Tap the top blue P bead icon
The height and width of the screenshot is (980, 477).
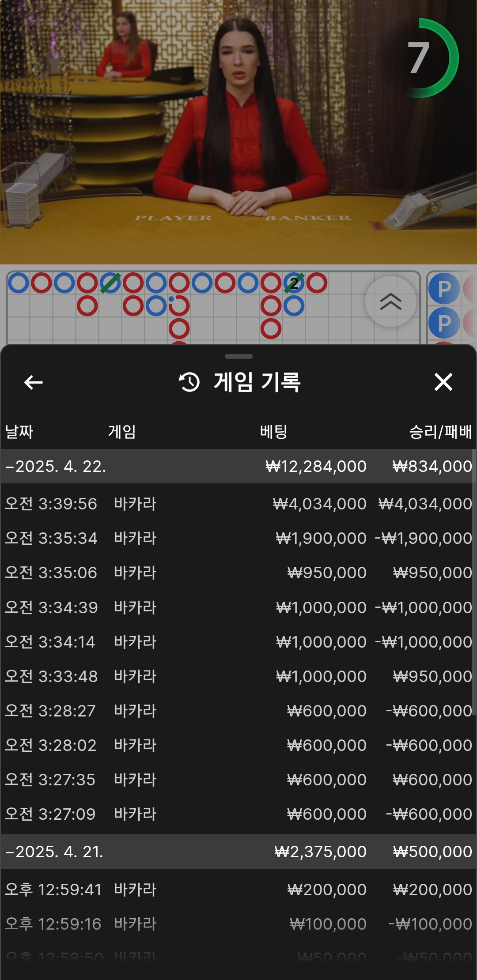click(x=444, y=289)
